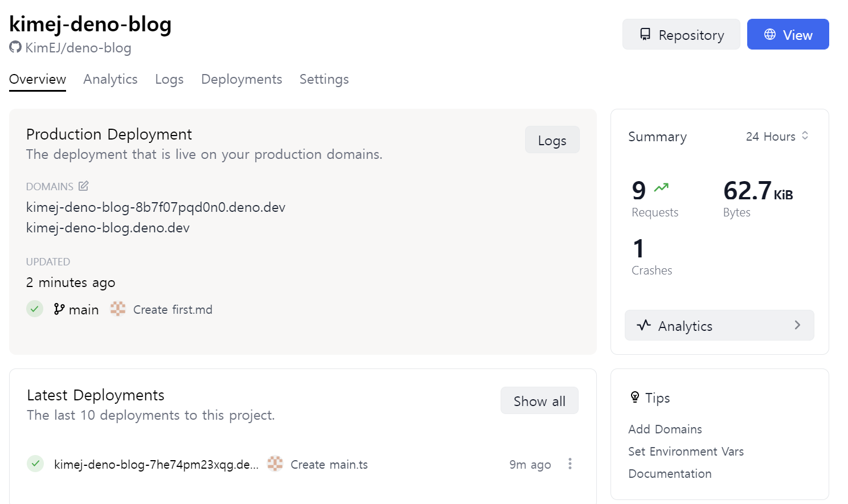
Task: Click the Repository button
Action: (681, 35)
